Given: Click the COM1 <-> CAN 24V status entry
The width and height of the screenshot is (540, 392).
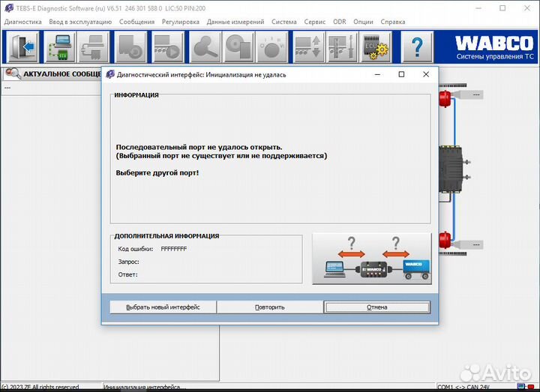Looking at the screenshot, I should point(463,388).
